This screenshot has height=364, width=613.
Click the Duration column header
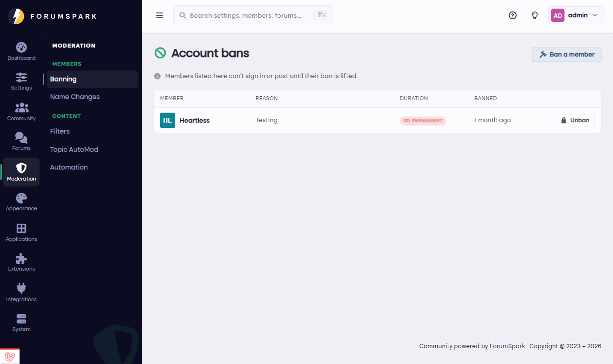[x=414, y=98]
